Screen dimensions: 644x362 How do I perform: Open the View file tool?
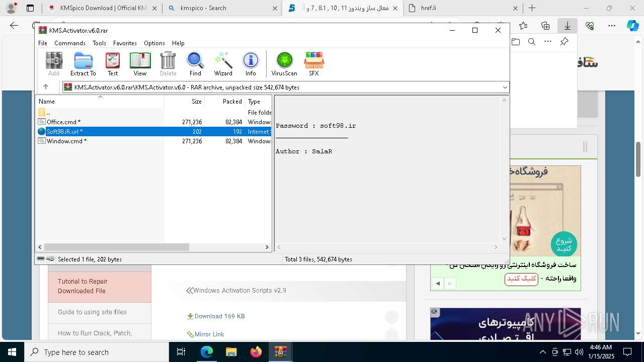click(140, 64)
